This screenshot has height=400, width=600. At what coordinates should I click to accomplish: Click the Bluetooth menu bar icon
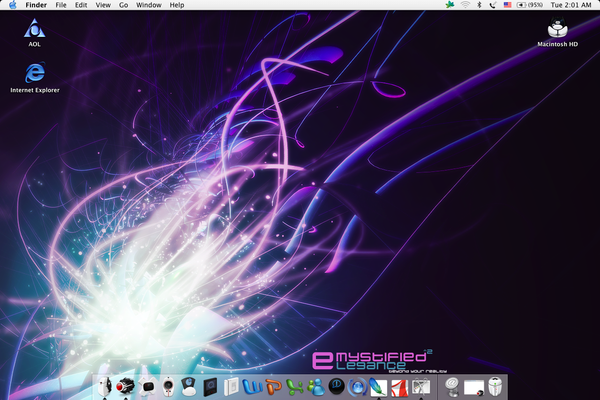pyautogui.click(x=479, y=5)
